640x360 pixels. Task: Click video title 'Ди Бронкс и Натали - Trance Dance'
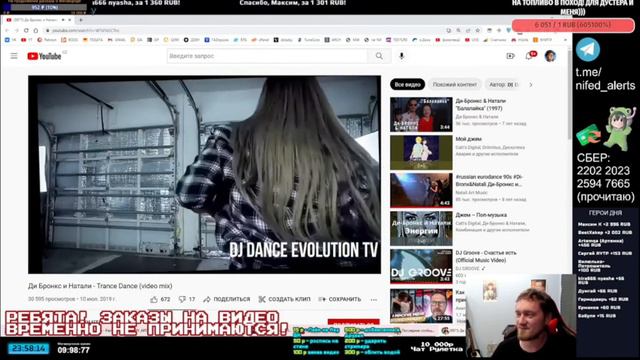point(100,286)
